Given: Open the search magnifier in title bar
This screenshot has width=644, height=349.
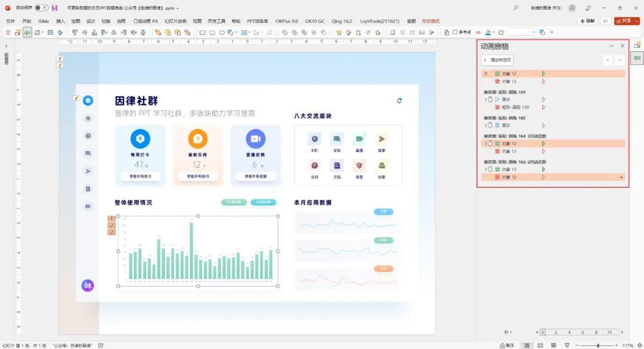Looking at the screenshot, I should point(516,8).
